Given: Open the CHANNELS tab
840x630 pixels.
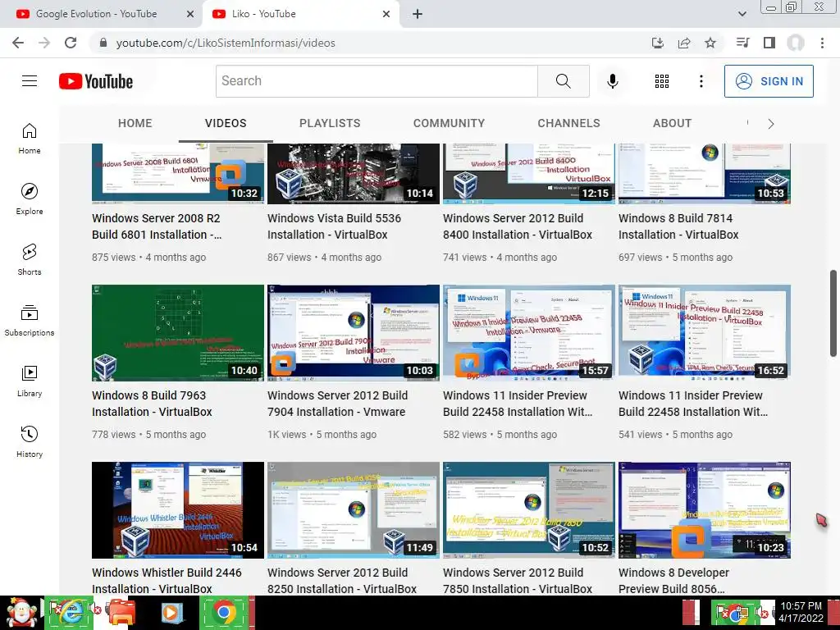Looking at the screenshot, I should tap(568, 123).
